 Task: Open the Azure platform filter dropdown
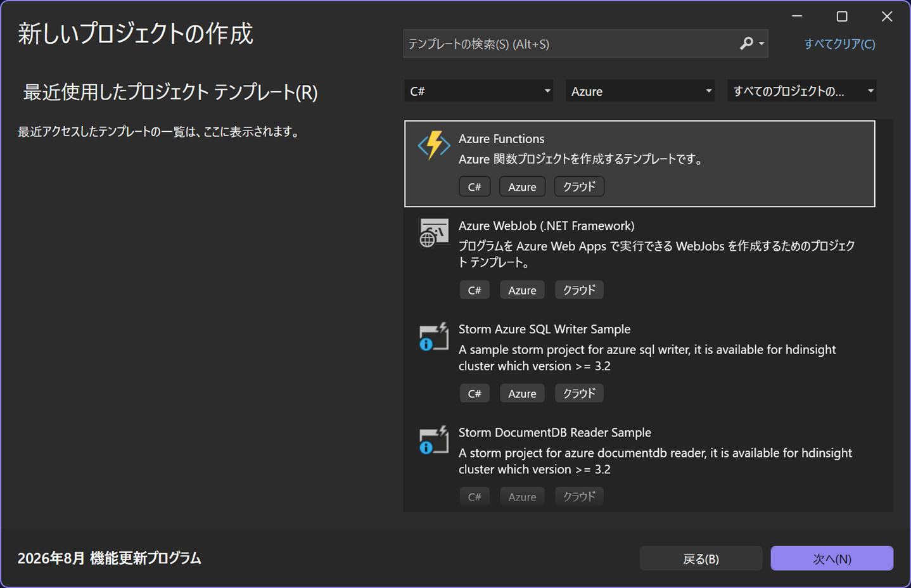coord(640,91)
